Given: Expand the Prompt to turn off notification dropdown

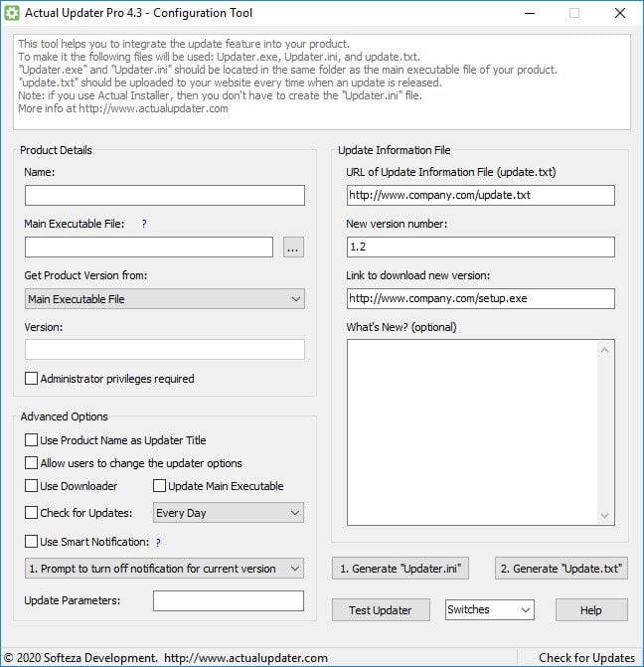Looking at the screenshot, I should [164, 569].
